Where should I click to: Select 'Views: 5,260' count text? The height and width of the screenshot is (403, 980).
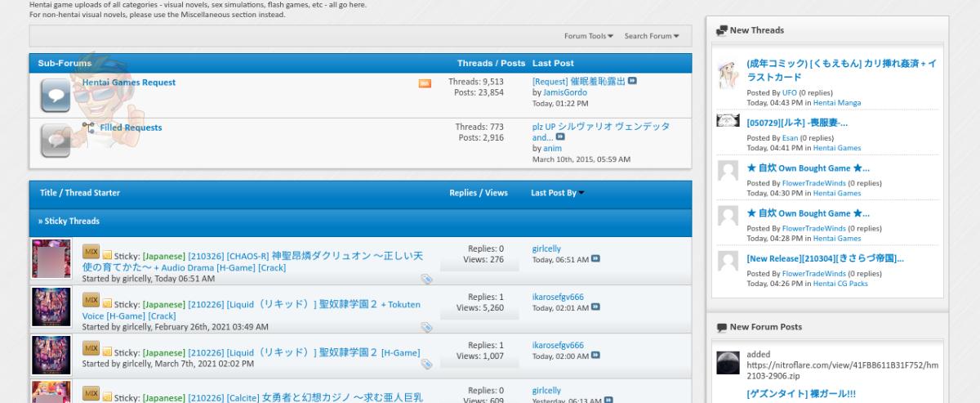click(480, 308)
